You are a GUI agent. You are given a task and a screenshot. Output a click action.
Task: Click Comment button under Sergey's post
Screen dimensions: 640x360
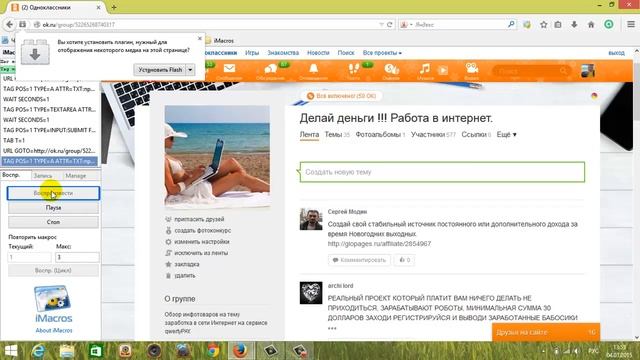click(x=359, y=260)
